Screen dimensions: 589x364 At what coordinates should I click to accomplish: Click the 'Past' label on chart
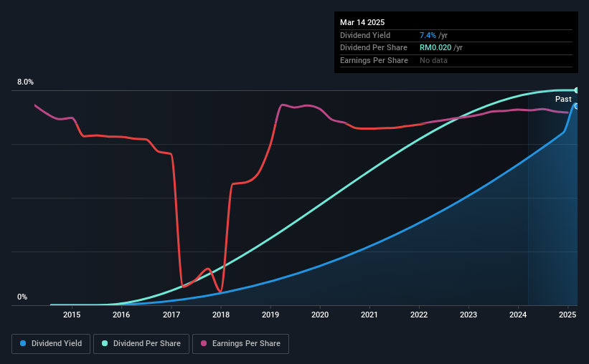pos(563,99)
